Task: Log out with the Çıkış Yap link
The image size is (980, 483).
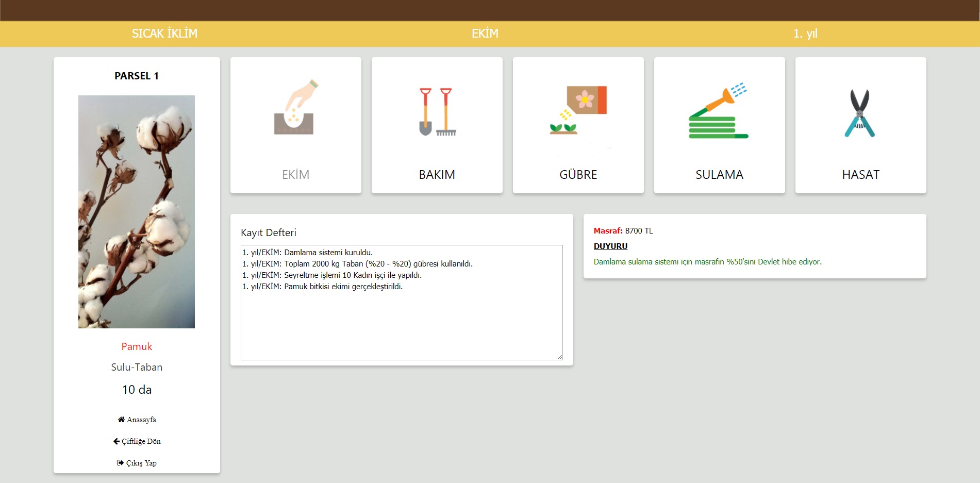Action: 141,463
